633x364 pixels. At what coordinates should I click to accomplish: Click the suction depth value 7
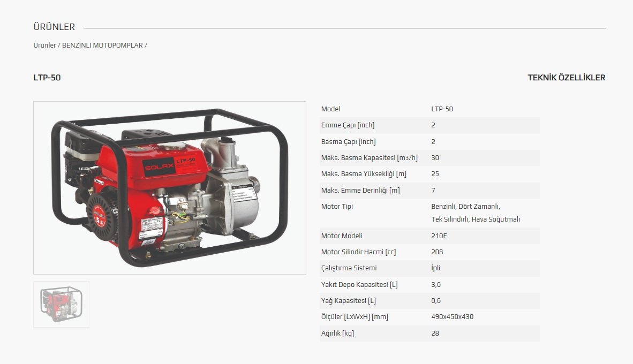[x=433, y=191]
